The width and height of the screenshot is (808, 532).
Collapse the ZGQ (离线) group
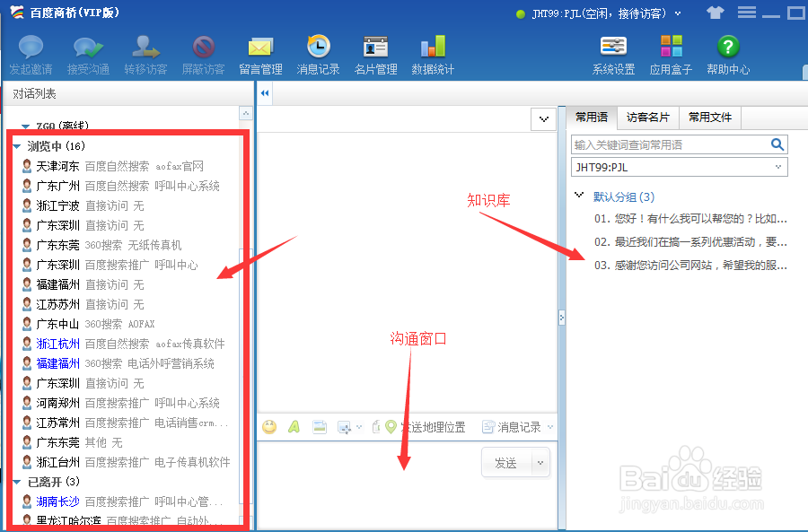[x=25, y=126]
